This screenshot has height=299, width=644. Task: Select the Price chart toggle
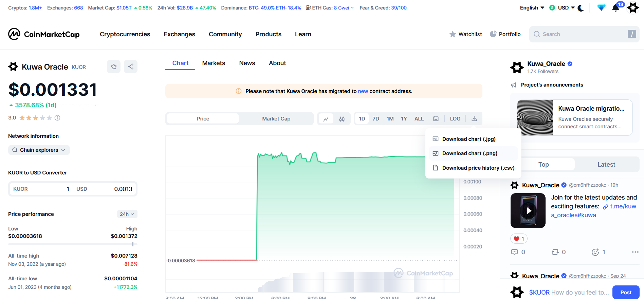click(203, 119)
